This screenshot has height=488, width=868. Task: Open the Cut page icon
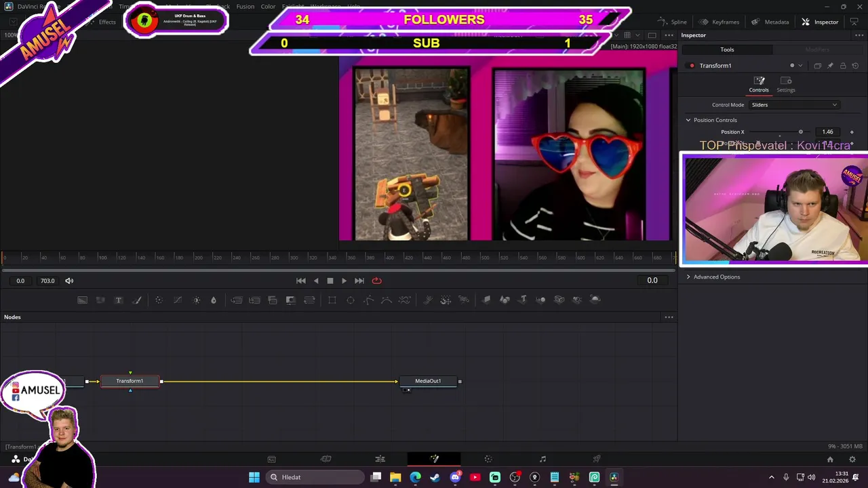click(325, 459)
